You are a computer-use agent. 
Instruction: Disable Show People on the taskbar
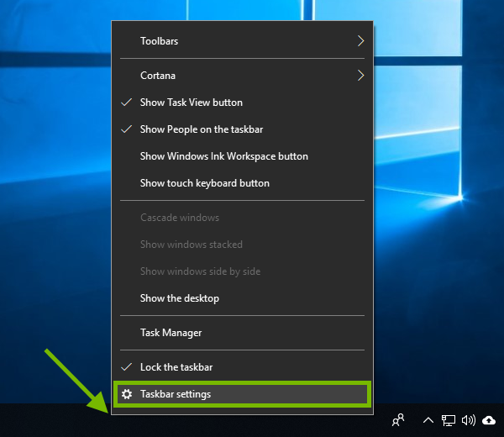tap(243, 129)
